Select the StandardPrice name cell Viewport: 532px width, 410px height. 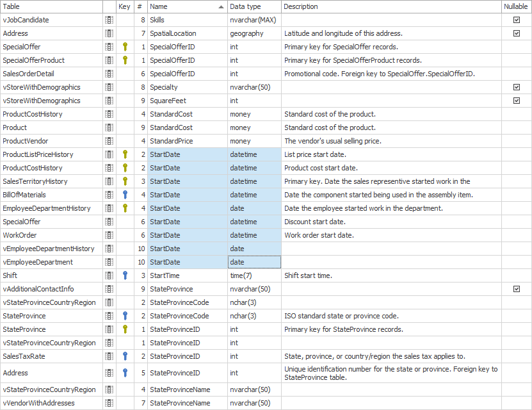[187, 141]
